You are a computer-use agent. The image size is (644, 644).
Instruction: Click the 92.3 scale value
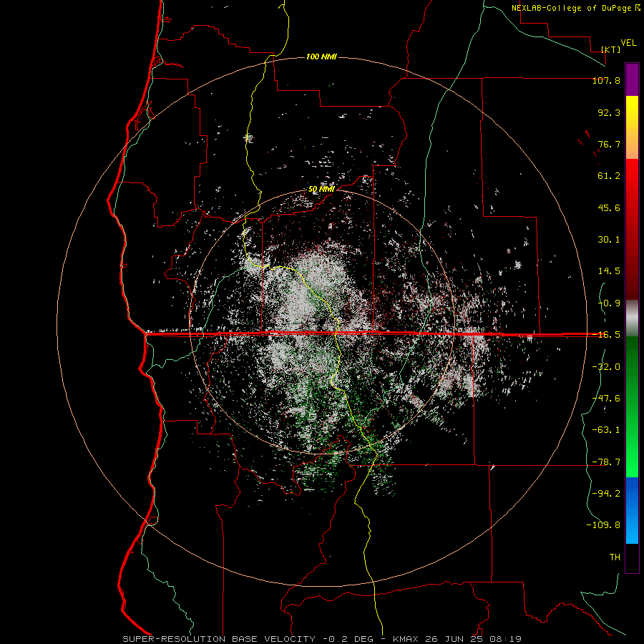coord(609,112)
